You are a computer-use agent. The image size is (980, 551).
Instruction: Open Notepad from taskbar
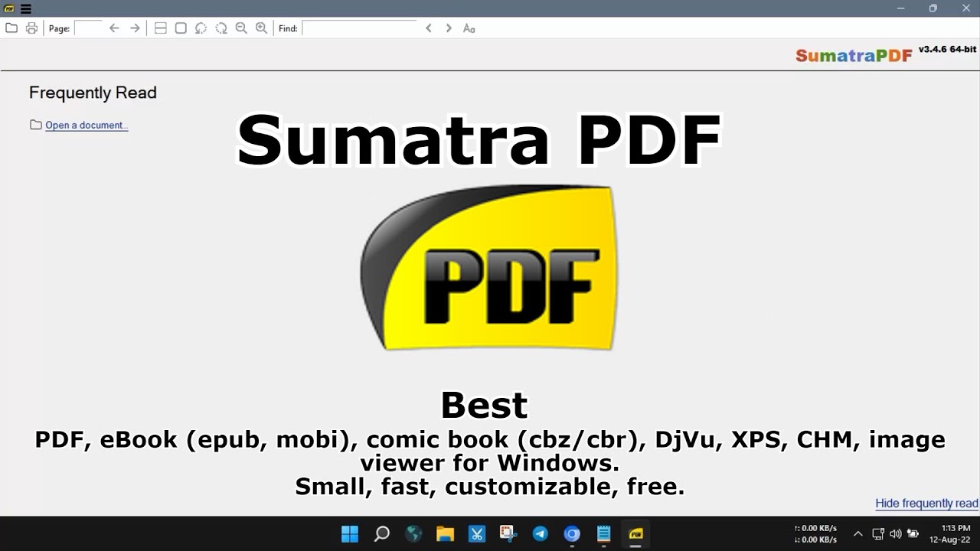(603, 533)
